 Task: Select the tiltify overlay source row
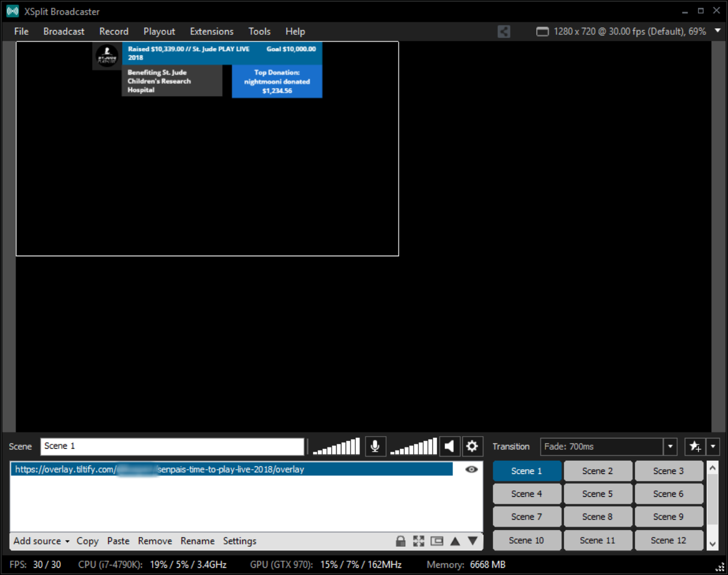pyautogui.click(x=232, y=469)
